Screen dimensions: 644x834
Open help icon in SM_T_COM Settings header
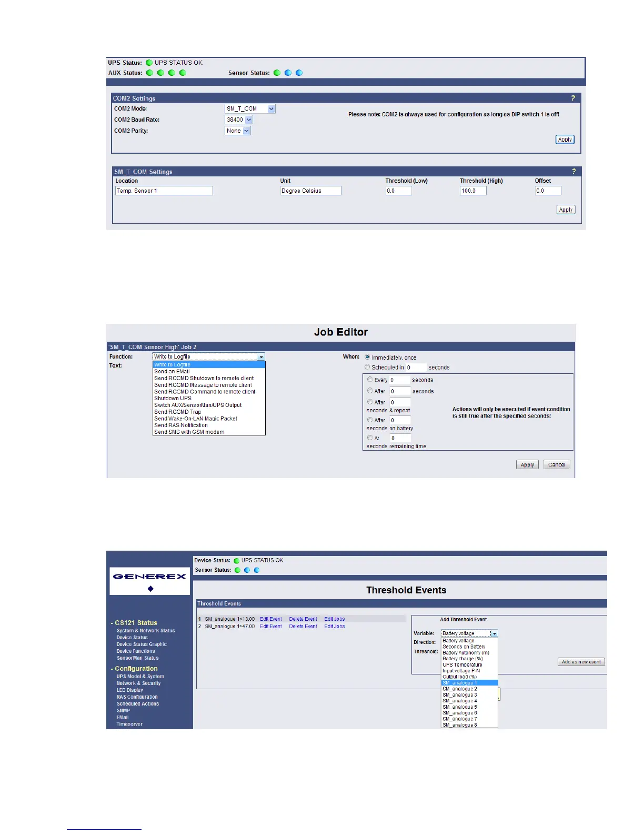pyautogui.click(x=573, y=172)
